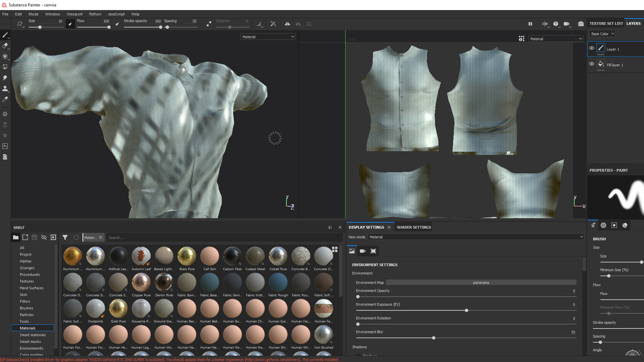Select the Polygon Fill tool
The height and width of the screenshot is (362, 644).
5,67
